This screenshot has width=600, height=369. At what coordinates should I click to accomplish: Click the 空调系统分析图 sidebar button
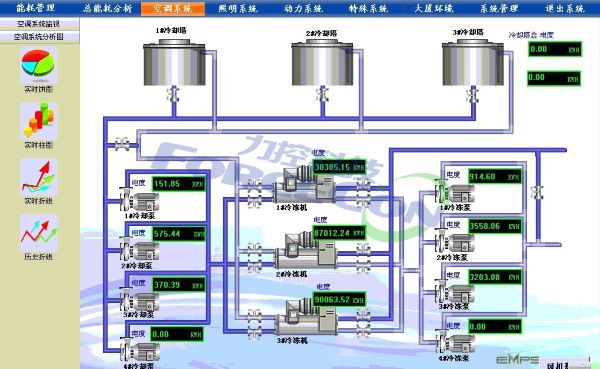point(39,37)
